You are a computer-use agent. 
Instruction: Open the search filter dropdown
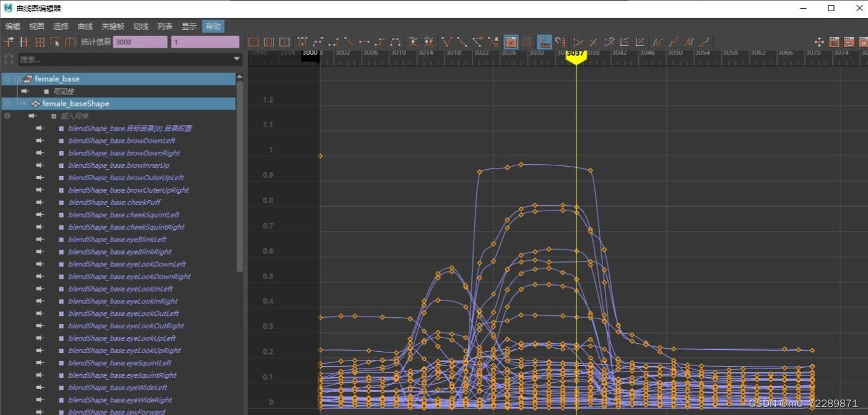(x=237, y=59)
